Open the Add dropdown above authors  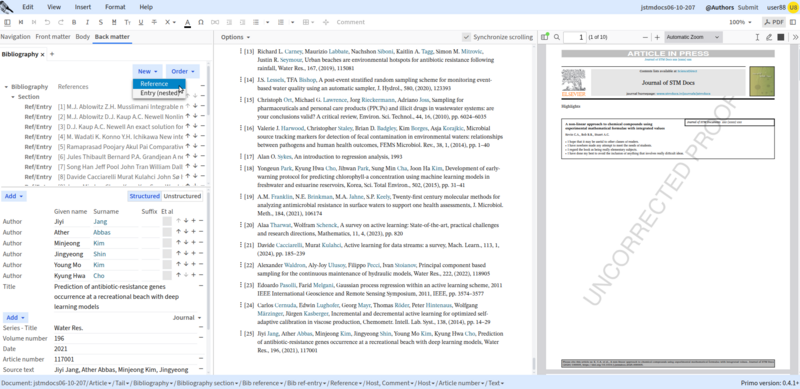pyautogui.click(x=14, y=196)
